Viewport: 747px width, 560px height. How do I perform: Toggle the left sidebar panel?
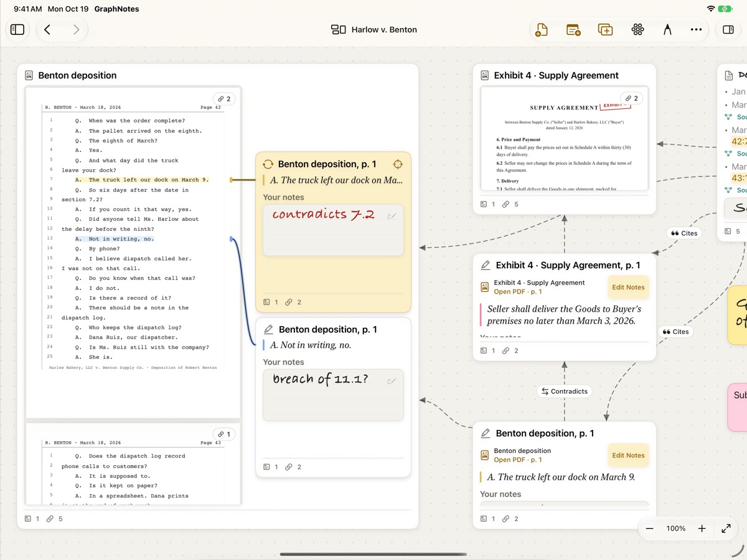[x=17, y=29]
